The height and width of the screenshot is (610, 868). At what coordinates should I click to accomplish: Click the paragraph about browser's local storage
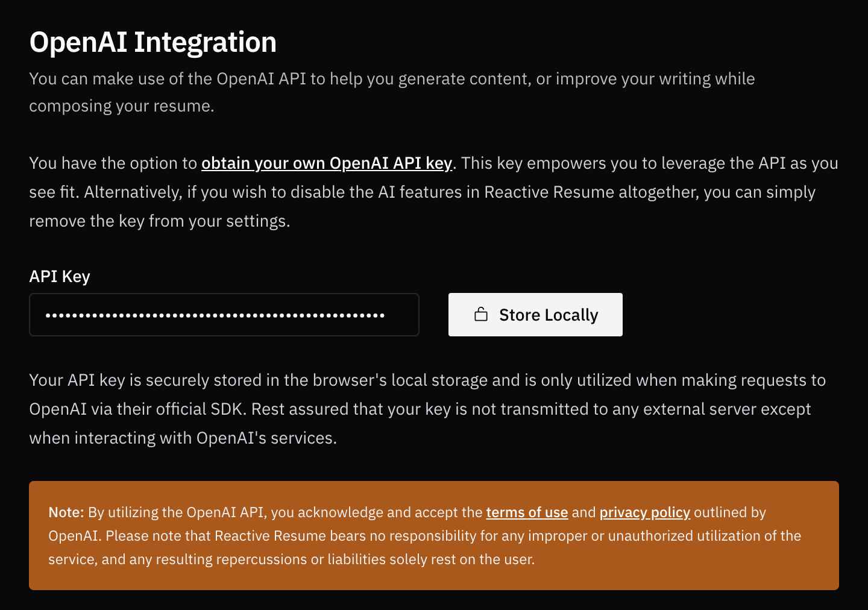[427, 380]
